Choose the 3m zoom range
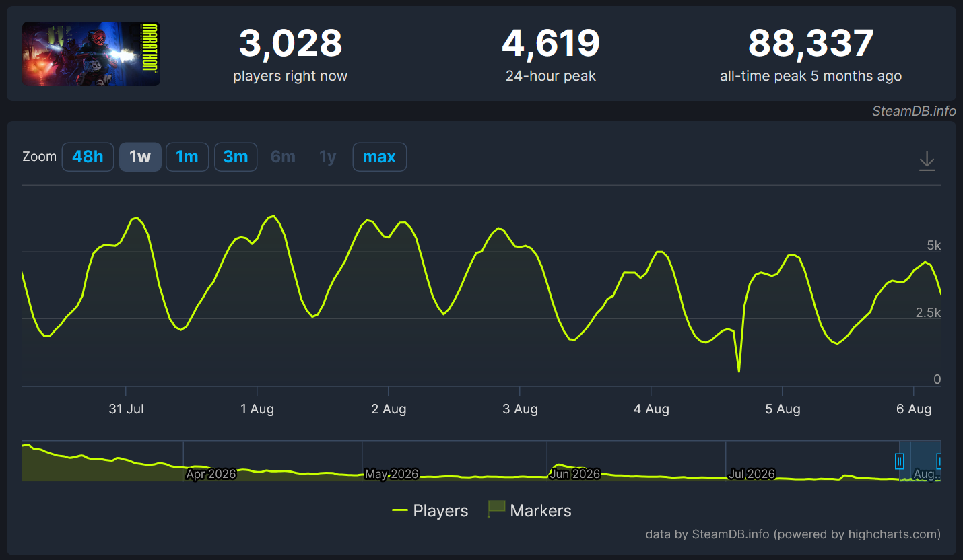This screenshot has width=963, height=560. point(236,157)
